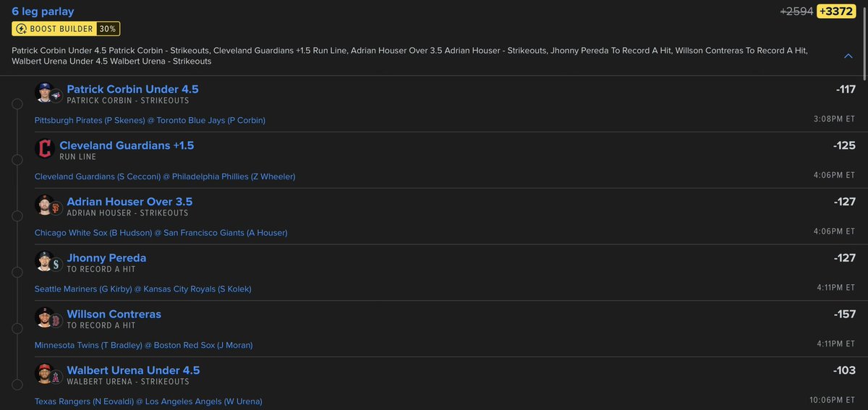Open Walbert Urena Under 4.5 selection
The width and height of the screenshot is (868, 410).
click(133, 370)
